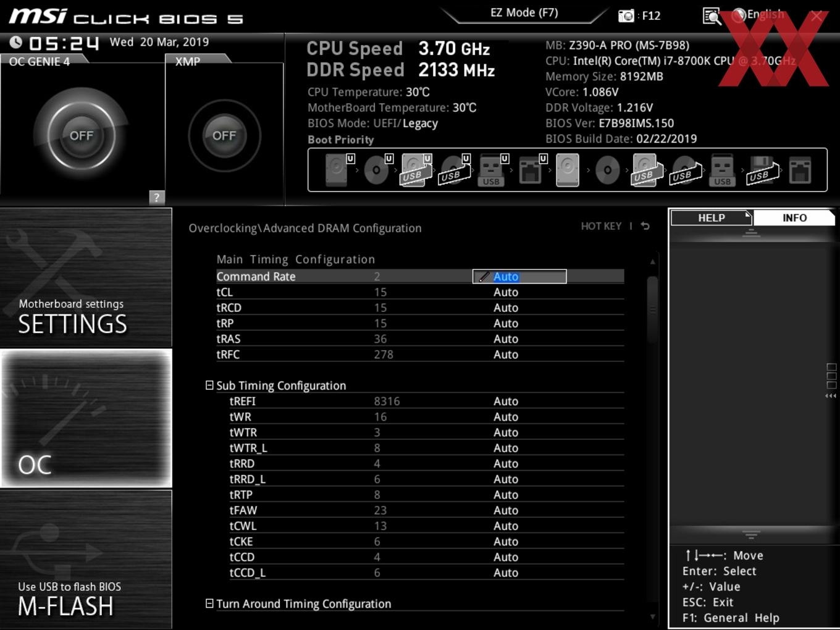
Task: Select the tRTP timing row label
Action: [241, 495]
